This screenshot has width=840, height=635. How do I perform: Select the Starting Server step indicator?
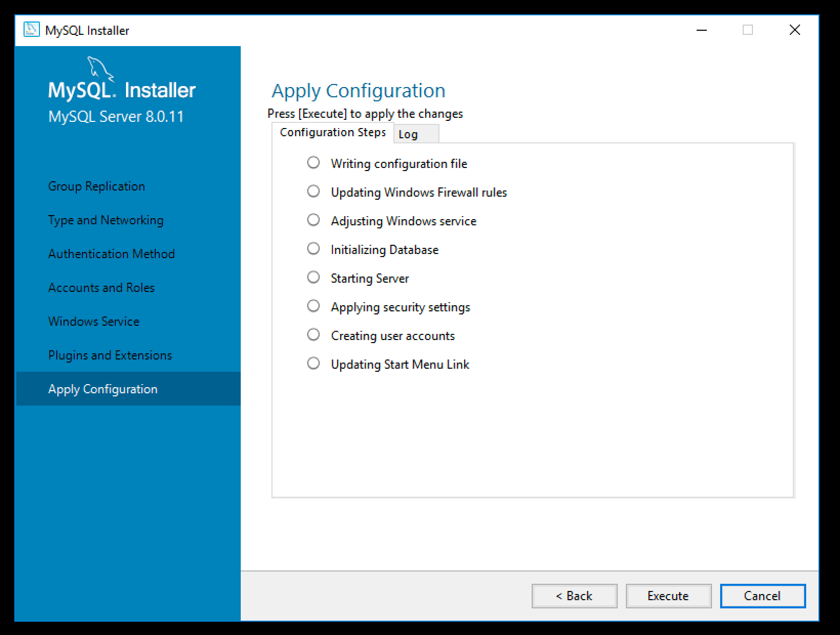[x=313, y=278]
